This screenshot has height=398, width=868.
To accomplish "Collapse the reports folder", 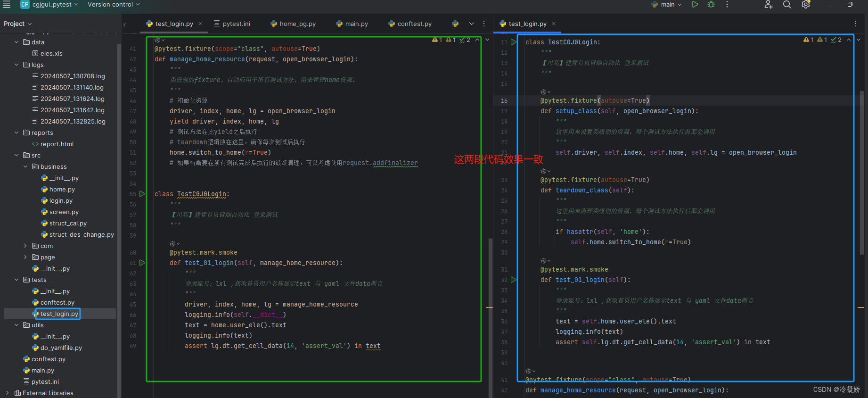I will point(16,133).
